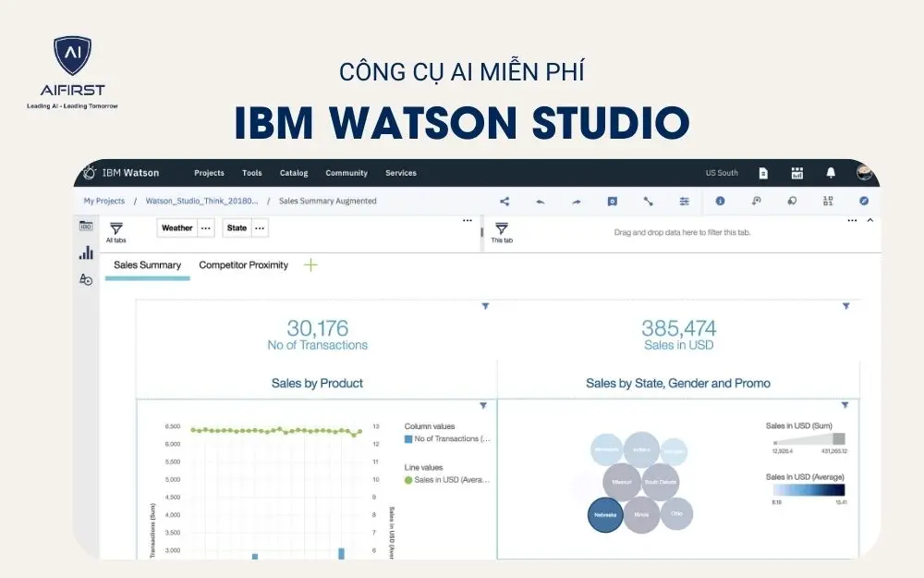Click the Sales in USD widget filter icon
The width and height of the screenshot is (924, 578).
(845, 306)
